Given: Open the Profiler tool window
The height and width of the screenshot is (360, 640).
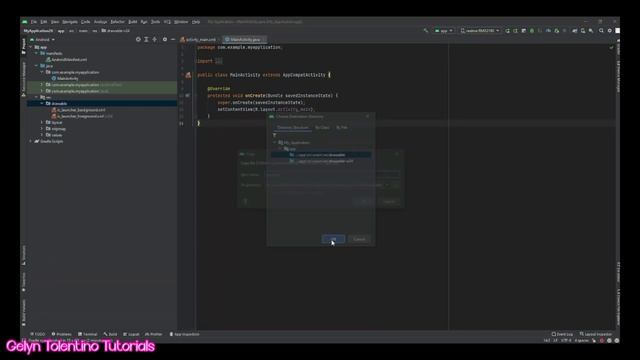Looking at the screenshot, I should coord(153,334).
